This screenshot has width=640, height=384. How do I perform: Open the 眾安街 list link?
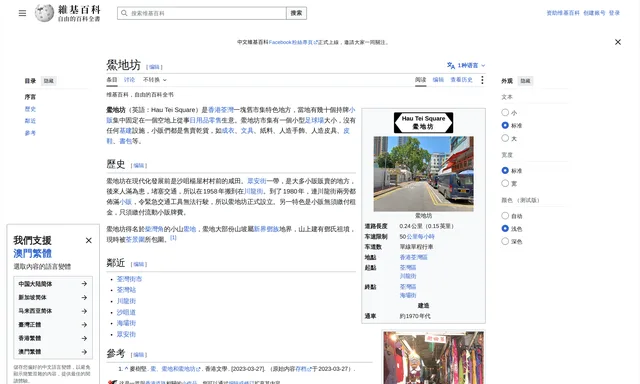[x=126, y=334]
